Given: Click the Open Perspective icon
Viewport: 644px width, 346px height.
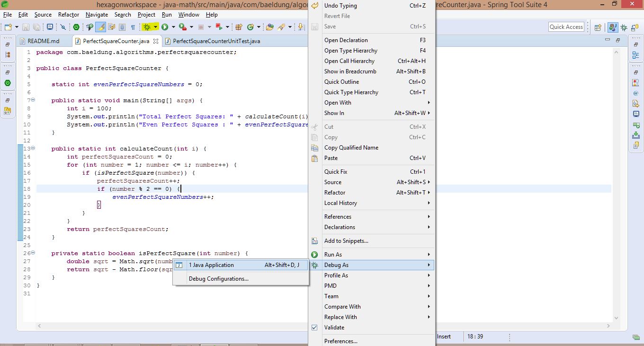Looking at the screenshot, I should tap(598, 27).
